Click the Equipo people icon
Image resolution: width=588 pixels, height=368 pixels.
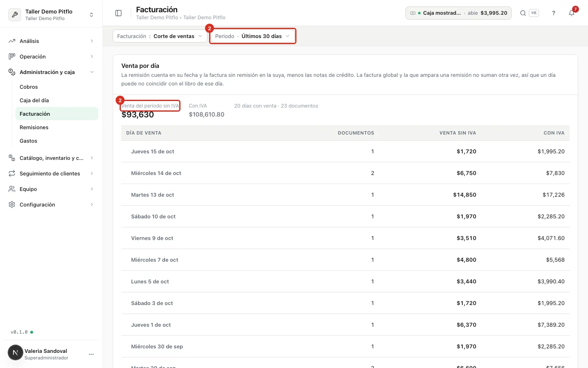tap(12, 189)
